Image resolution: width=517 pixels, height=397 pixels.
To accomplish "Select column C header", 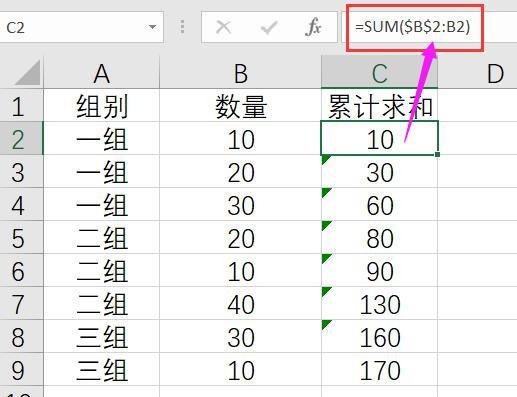I will click(x=379, y=73).
